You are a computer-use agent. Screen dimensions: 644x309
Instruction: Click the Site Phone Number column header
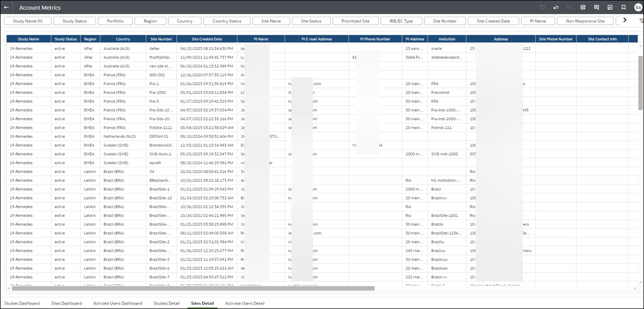pos(556,39)
